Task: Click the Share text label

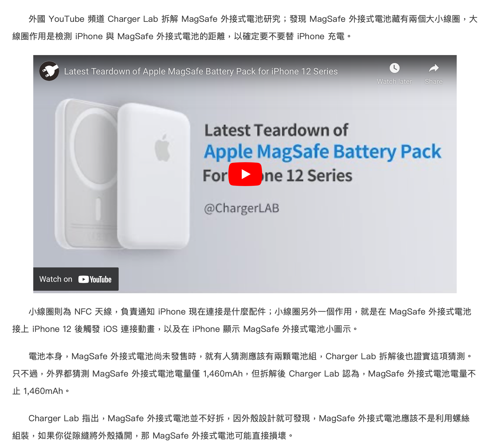Action: (434, 81)
